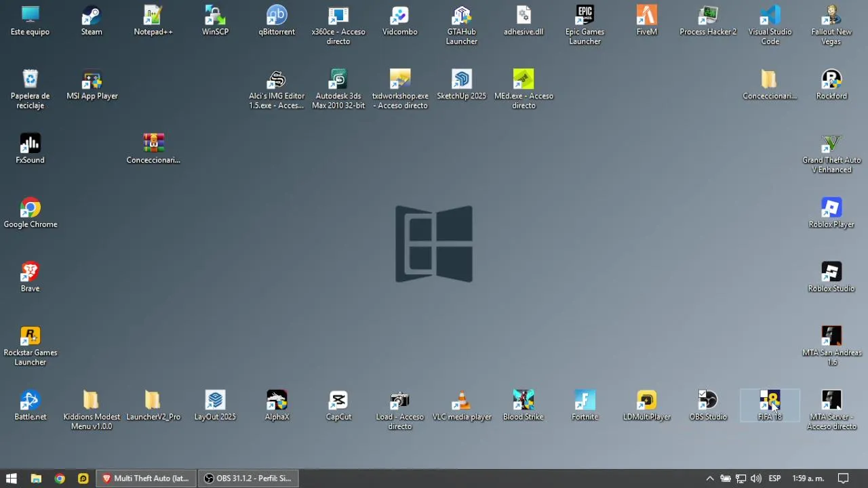Open Brave browser desktop icon

click(x=30, y=278)
